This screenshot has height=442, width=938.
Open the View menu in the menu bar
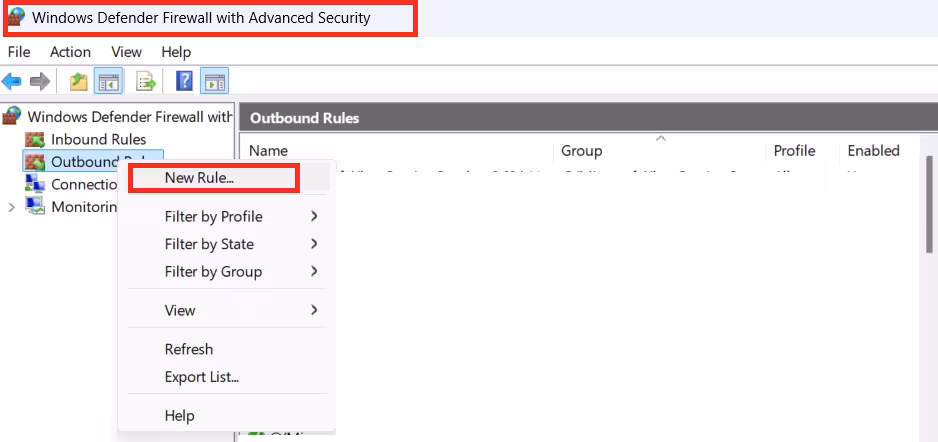click(126, 52)
